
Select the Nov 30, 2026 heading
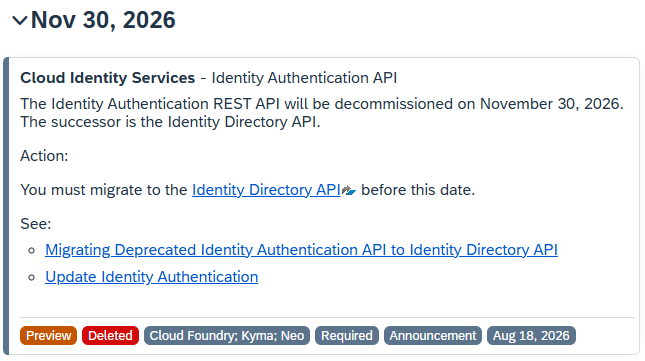click(103, 20)
